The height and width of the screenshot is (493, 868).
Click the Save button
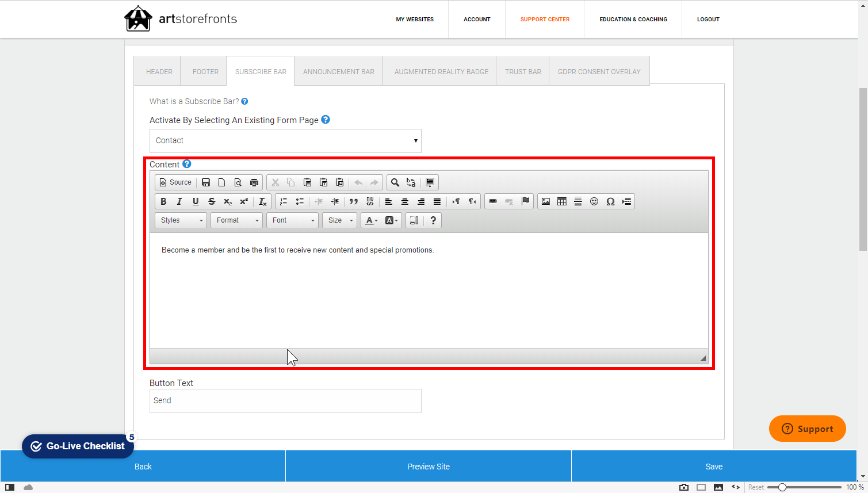click(x=714, y=467)
